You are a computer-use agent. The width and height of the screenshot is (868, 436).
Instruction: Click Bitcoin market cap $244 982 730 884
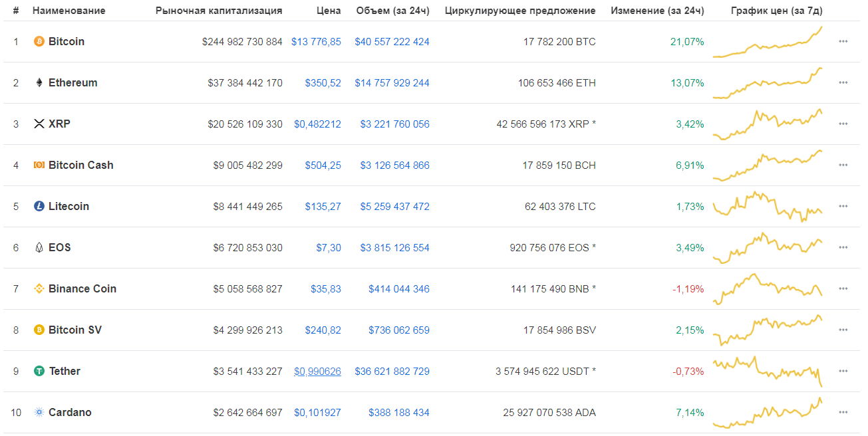[x=242, y=41]
